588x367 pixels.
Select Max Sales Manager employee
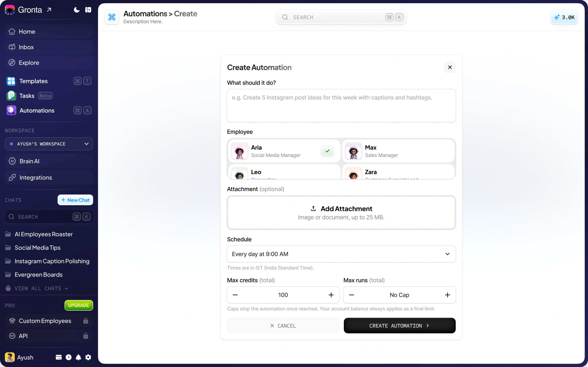tap(398, 151)
